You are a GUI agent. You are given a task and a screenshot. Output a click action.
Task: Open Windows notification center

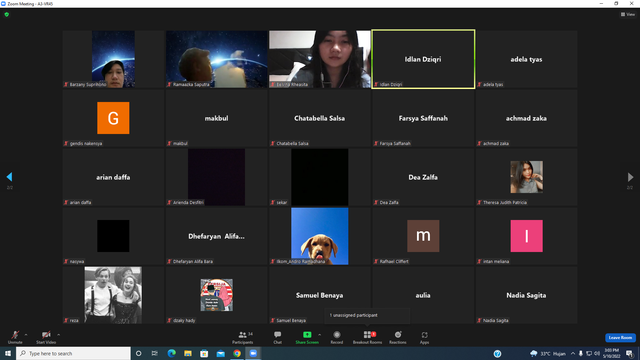pos(629,353)
